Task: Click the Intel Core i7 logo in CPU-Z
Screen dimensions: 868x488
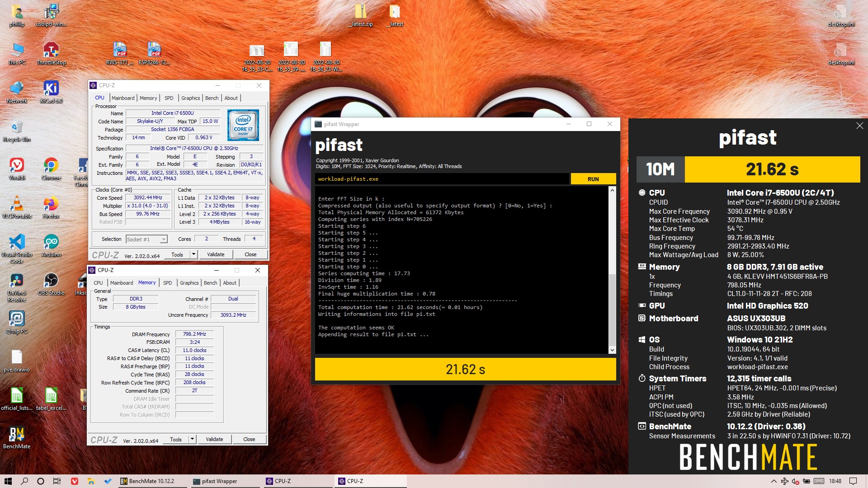Action: point(243,125)
